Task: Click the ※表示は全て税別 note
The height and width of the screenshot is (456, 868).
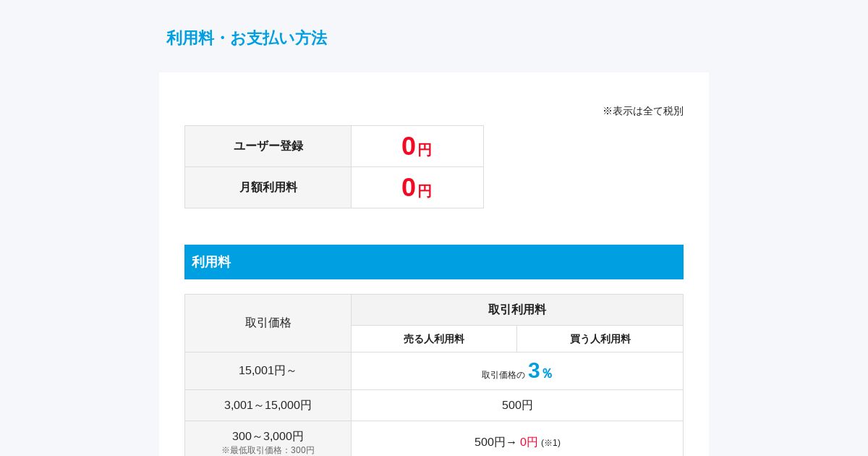Action: point(643,111)
